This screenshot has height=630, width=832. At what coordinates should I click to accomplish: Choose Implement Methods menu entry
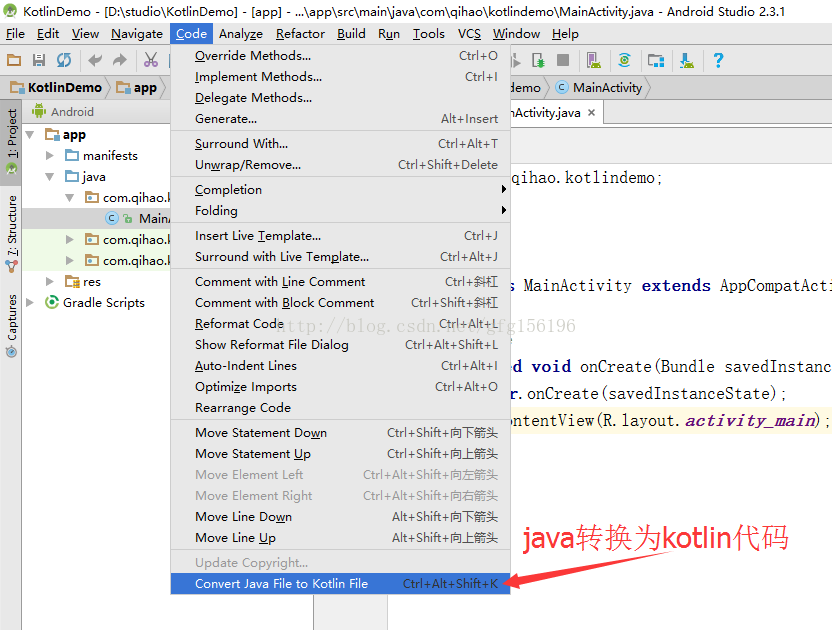pyautogui.click(x=340, y=77)
